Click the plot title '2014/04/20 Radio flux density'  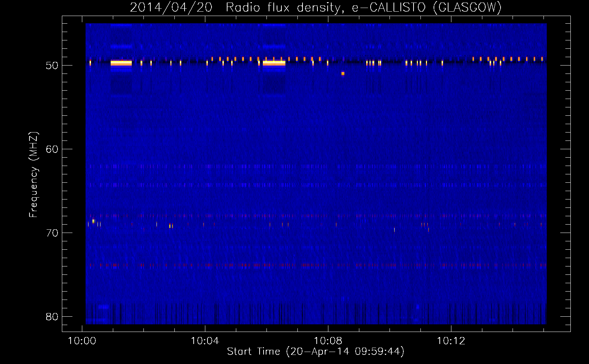pos(237,7)
